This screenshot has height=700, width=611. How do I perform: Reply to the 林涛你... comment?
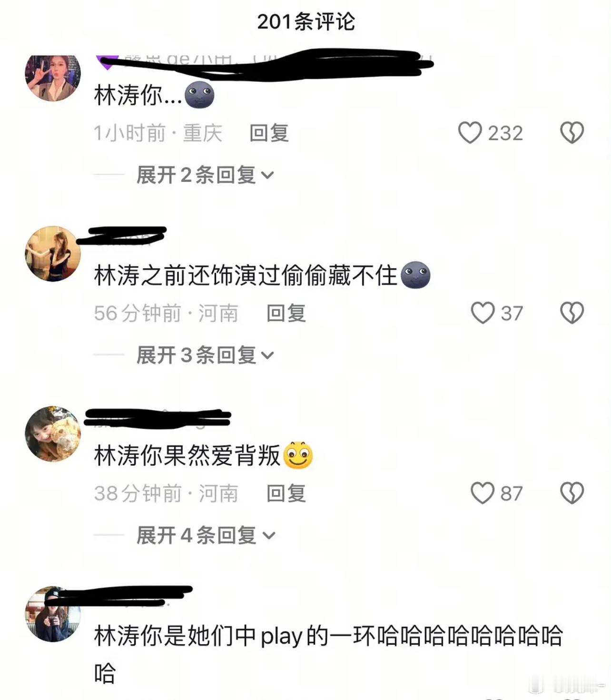pyautogui.click(x=269, y=133)
